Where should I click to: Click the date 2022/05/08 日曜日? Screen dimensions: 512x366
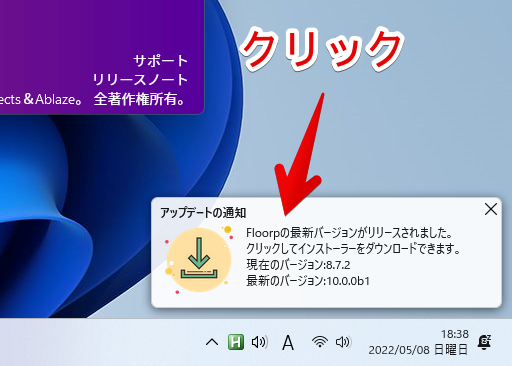click(x=418, y=350)
